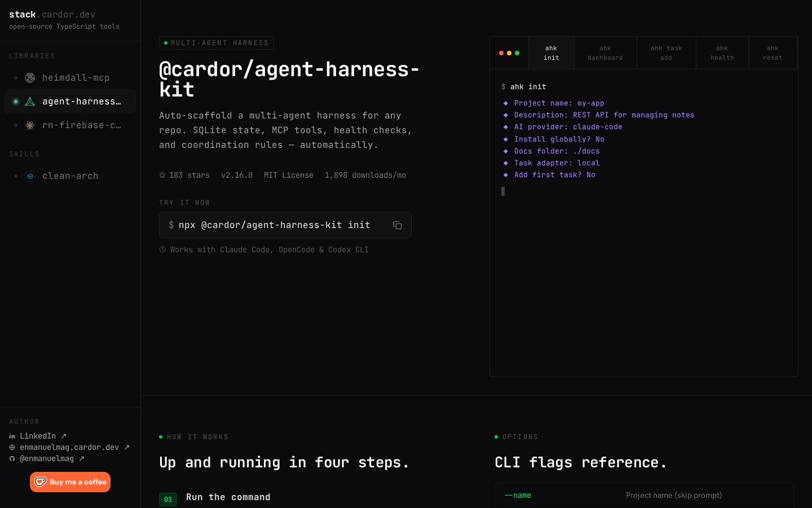The height and width of the screenshot is (508, 812).
Task: Click the coffee cup icon on donate button
Action: click(x=41, y=481)
